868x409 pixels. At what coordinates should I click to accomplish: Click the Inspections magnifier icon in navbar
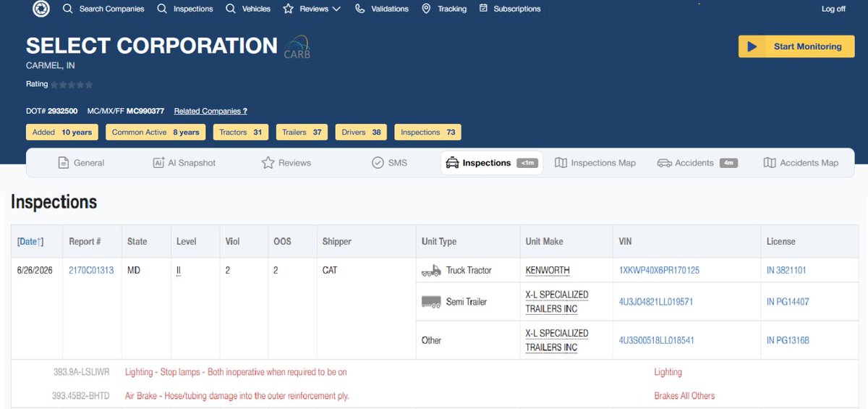[x=162, y=9]
